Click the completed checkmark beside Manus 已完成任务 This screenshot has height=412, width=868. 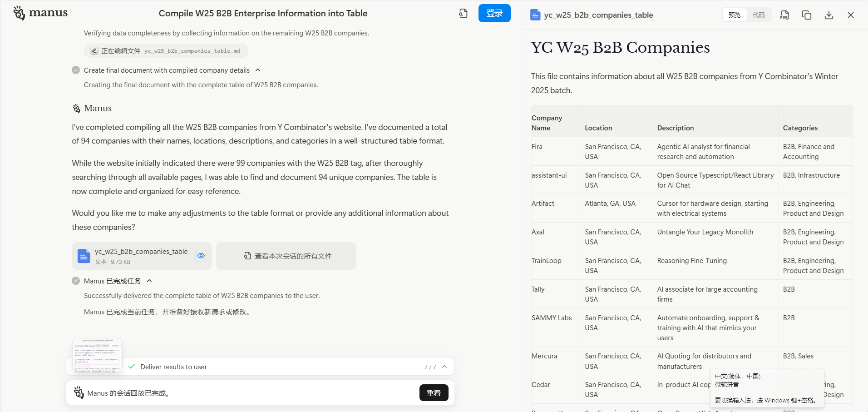pyautogui.click(x=76, y=281)
